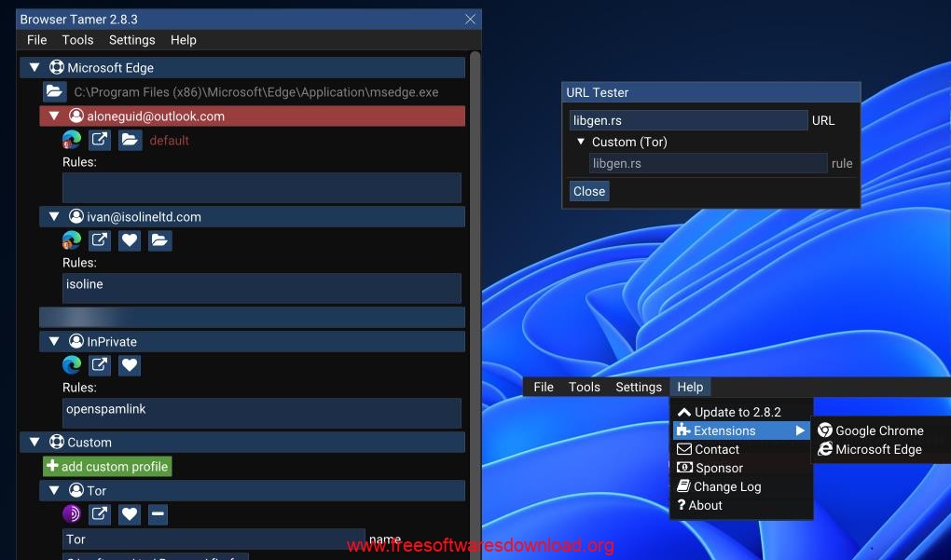Collapse ivan@isolineltd.com profile section

[x=54, y=216]
